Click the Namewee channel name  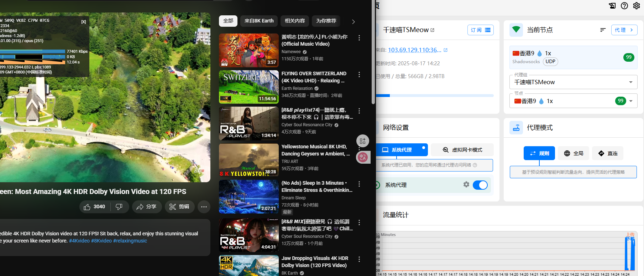(291, 52)
